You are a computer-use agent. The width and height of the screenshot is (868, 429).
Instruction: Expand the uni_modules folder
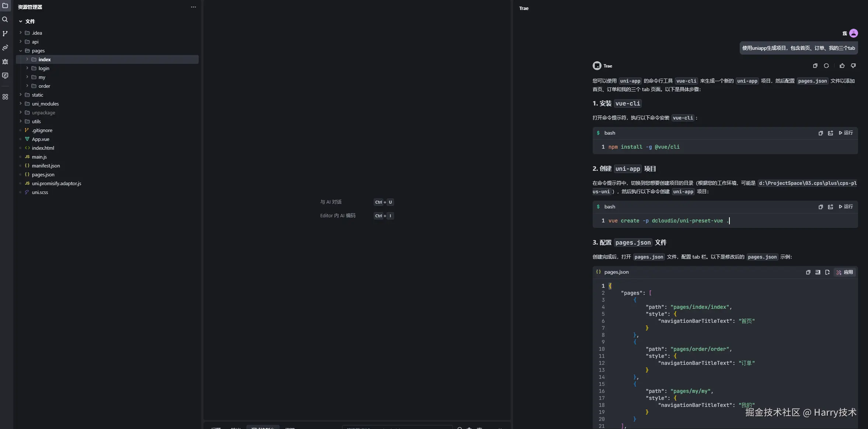tap(21, 104)
